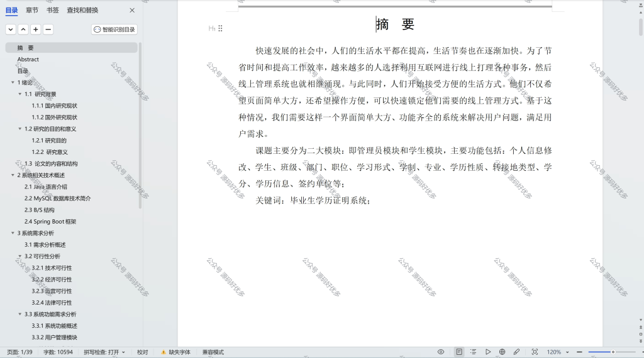
Task: Click the expand-all-levels down chevron button
Action: (11, 30)
